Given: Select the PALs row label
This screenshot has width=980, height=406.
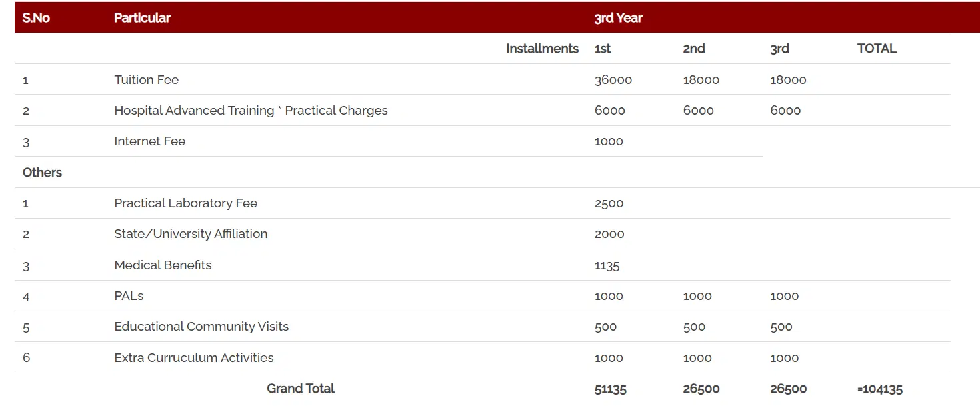Looking at the screenshot, I should (x=129, y=296).
